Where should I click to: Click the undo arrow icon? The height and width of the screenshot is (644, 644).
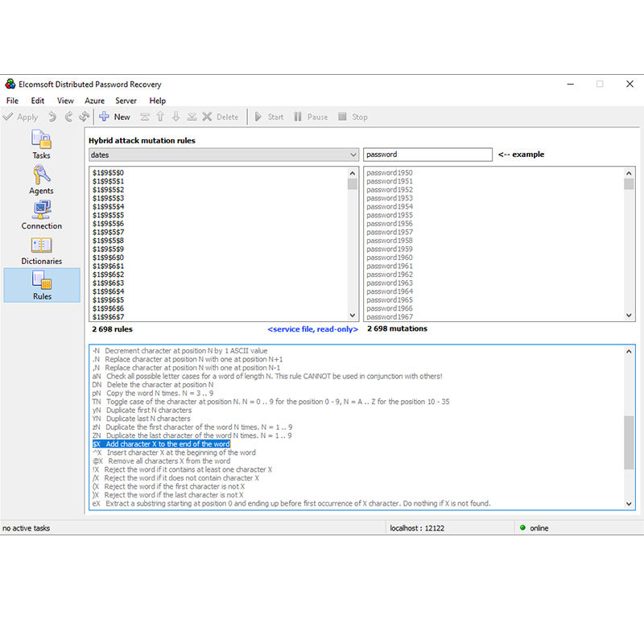click(52, 117)
